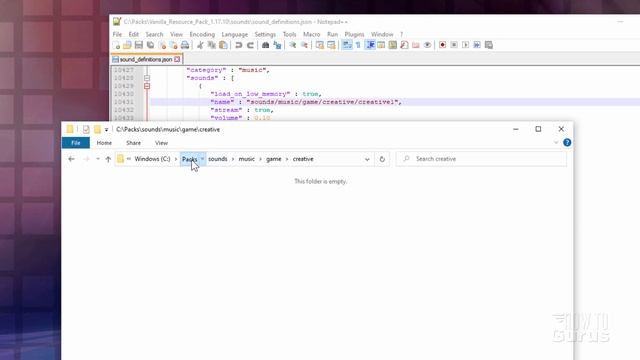This screenshot has height=360, width=640.
Task: Click the Redo arrow in Notepad++ toolbar
Action: click(x=250, y=45)
